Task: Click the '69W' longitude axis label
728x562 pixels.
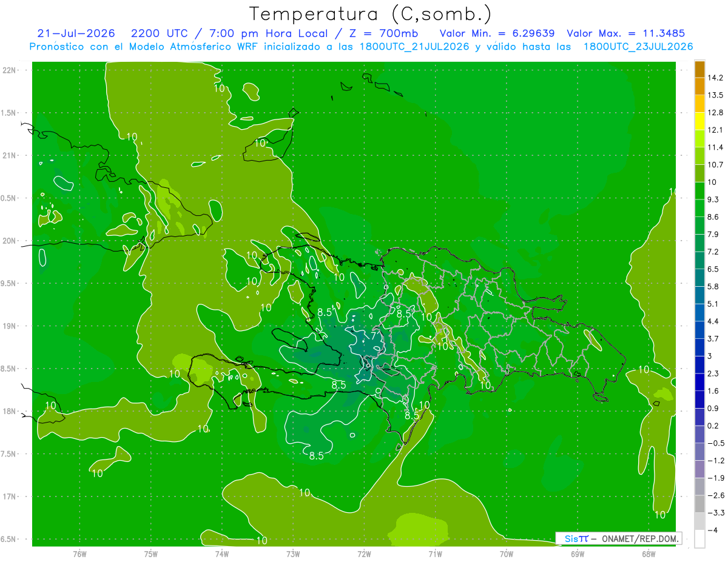Action: tap(578, 554)
